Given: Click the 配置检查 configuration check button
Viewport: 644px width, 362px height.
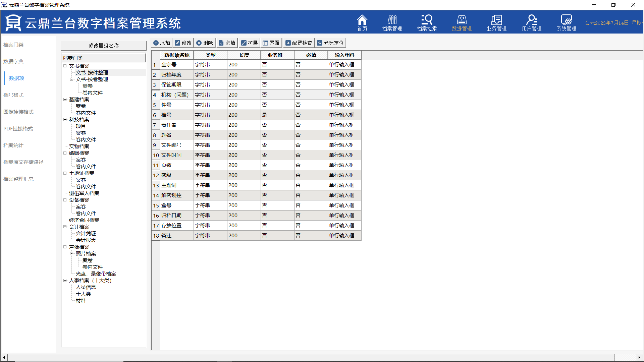Looking at the screenshot, I should 299,43.
